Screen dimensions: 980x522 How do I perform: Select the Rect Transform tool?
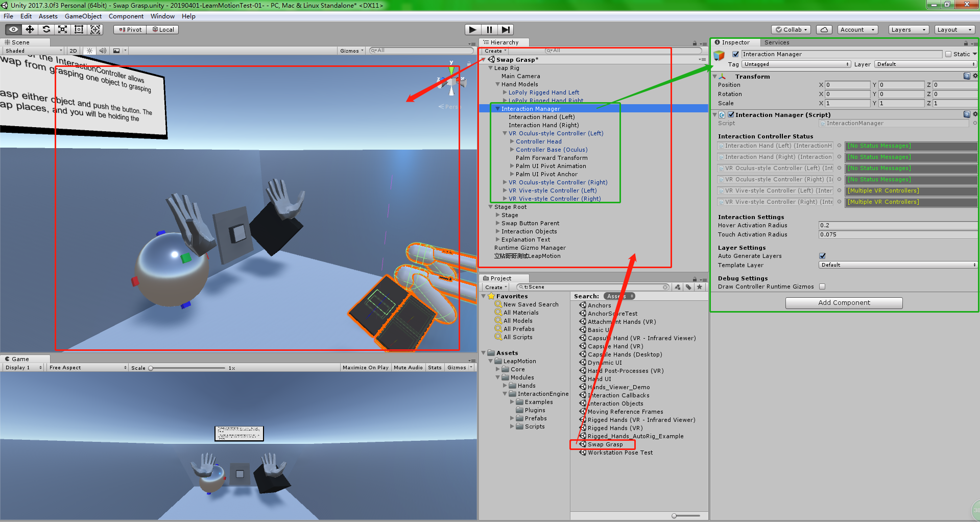click(79, 29)
